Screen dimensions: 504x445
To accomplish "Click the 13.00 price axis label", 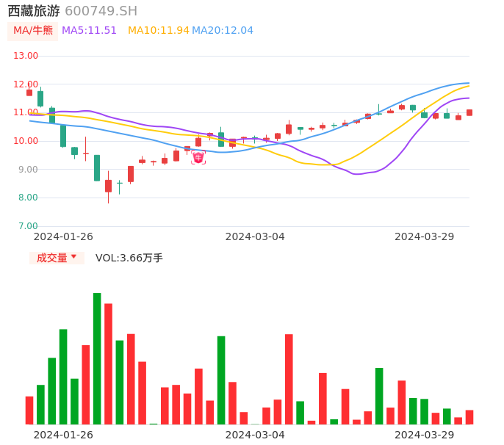I will (x=26, y=56).
